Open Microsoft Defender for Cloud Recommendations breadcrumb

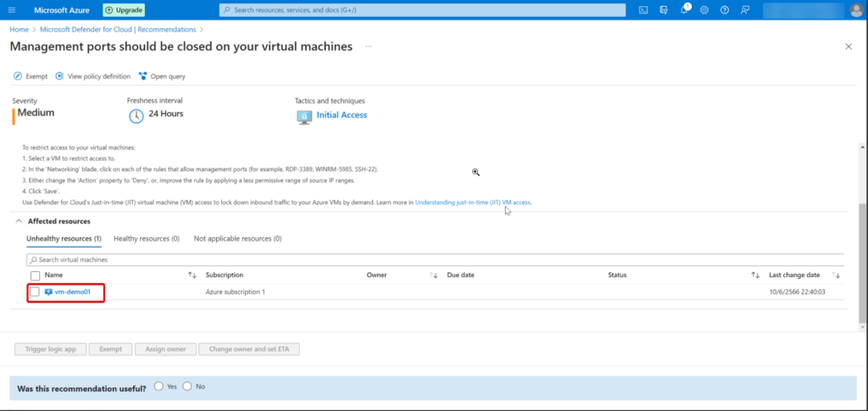coord(118,30)
